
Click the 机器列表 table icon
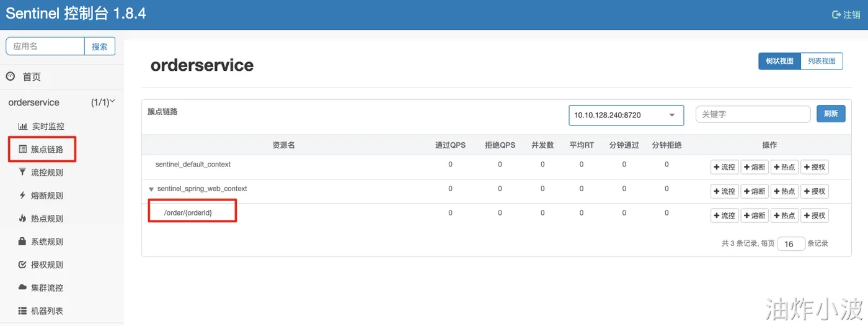23,310
